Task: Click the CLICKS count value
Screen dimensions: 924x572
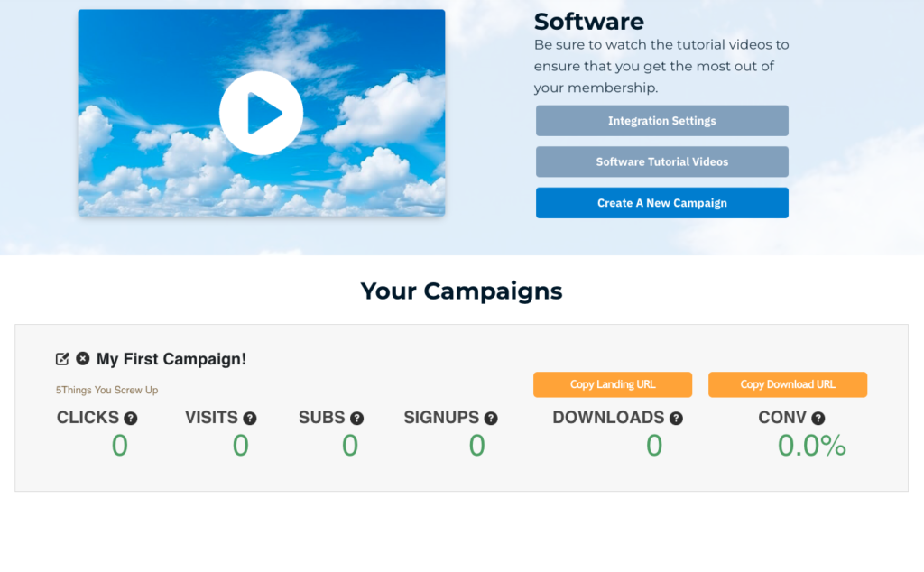Action: pyautogui.click(x=119, y=446)
